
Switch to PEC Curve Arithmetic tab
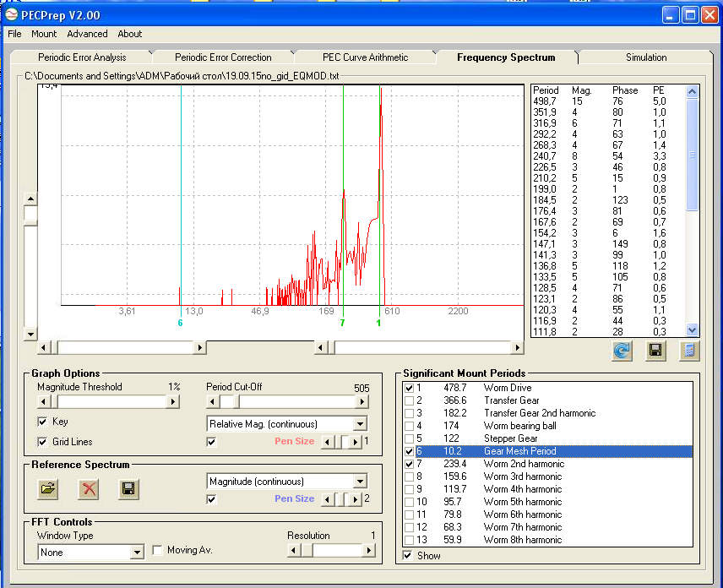365,57
